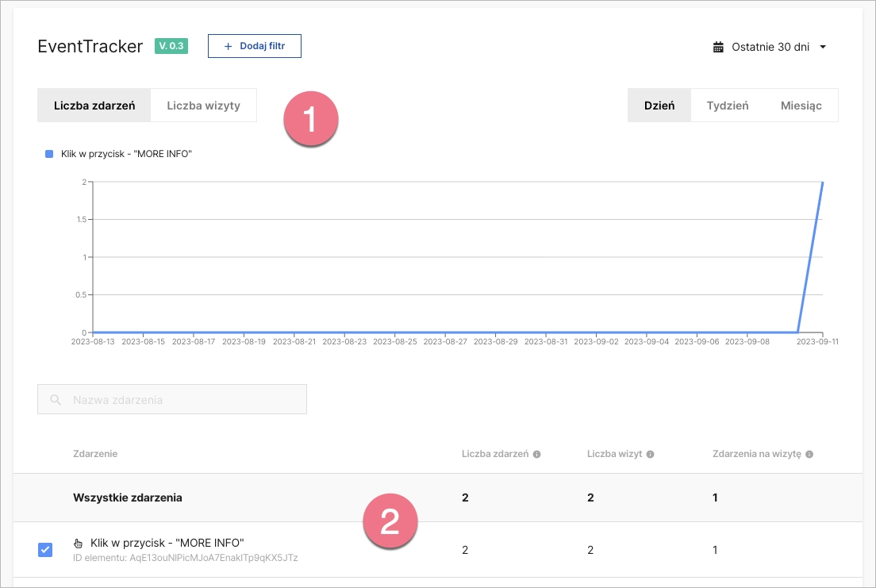Click info icon next to Liczba wizyt column
This screenshot has width=876, height=588.
tap(650, 454)
